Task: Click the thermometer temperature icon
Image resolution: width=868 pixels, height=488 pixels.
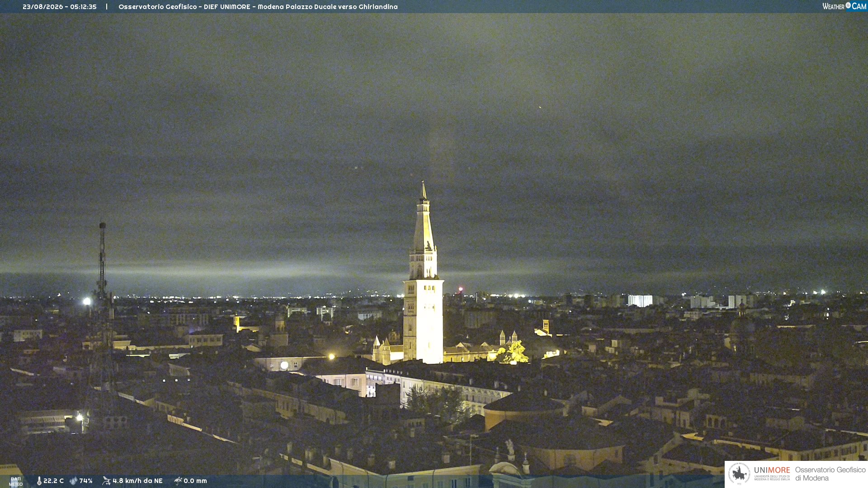Action: 39,481
